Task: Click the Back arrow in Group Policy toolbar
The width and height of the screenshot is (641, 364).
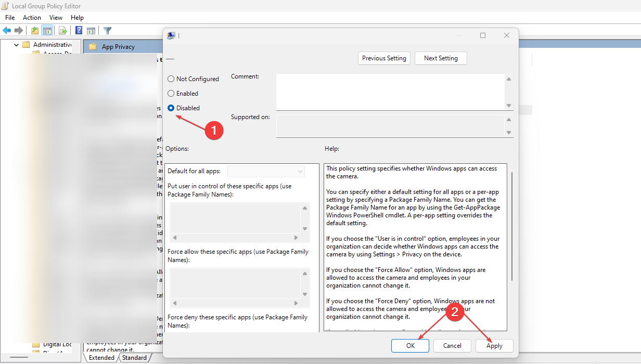Action: (x=7, y=31)
